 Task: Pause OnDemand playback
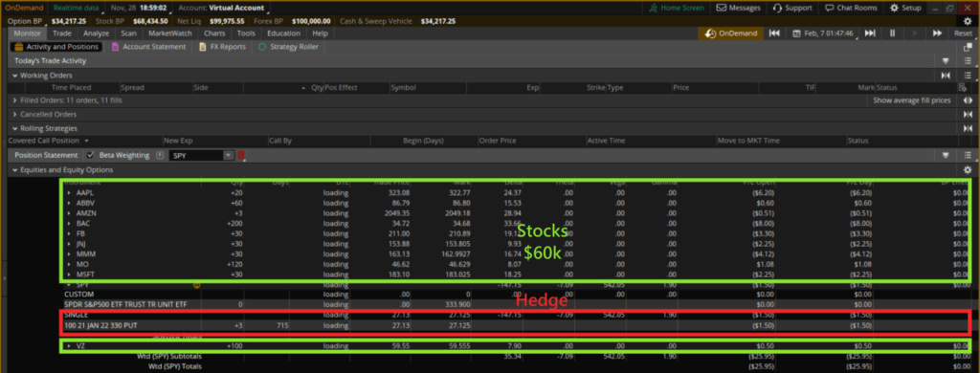click(893, 33)
